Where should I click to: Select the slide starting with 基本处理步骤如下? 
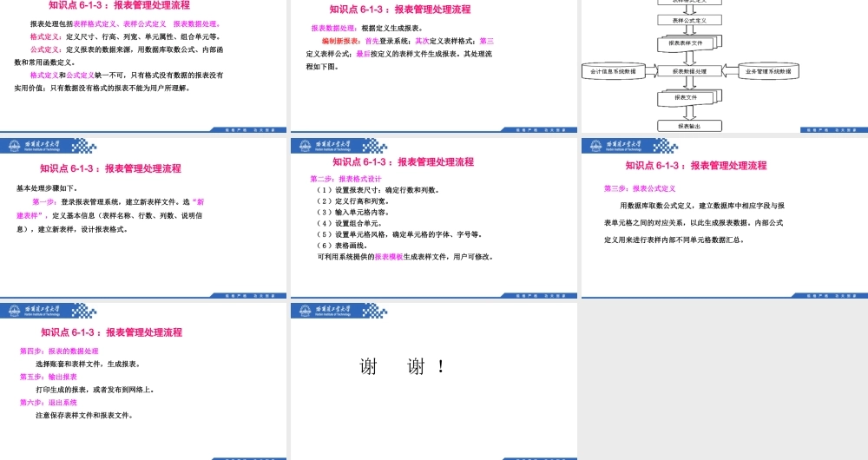(143, 218)
